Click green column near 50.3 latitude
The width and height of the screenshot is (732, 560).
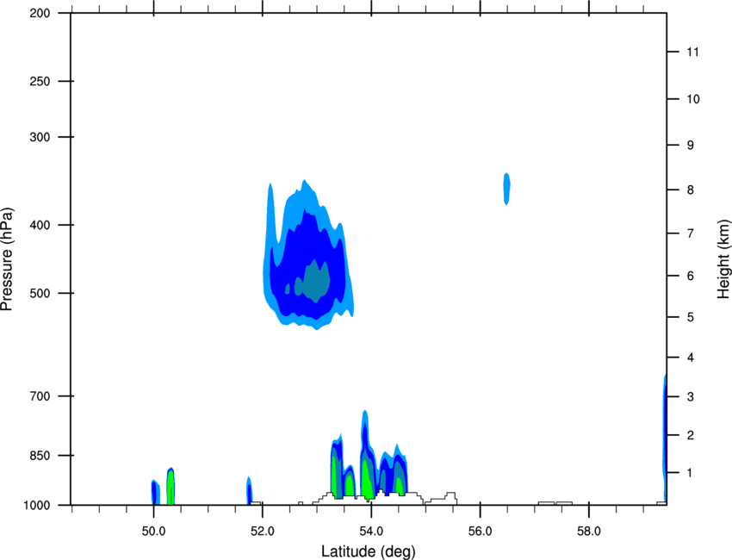click(x=171, y=487)
